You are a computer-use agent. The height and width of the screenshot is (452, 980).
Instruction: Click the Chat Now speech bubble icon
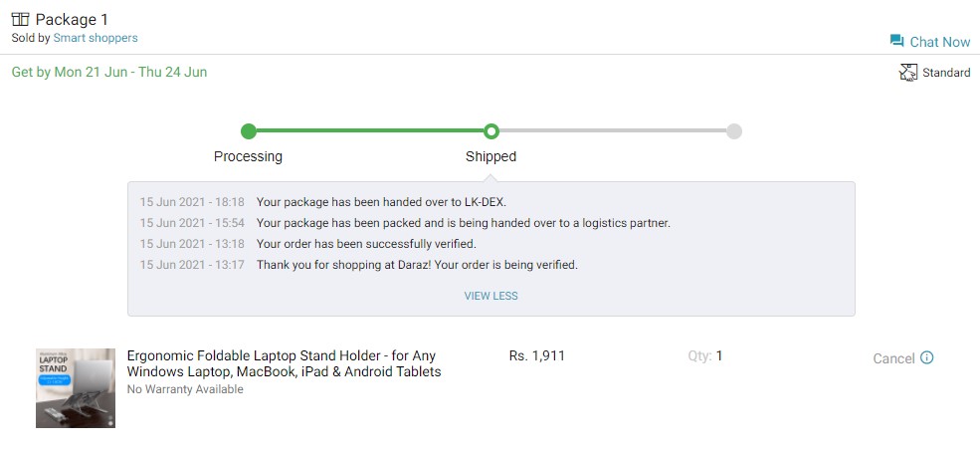click(x=896, y=41)
